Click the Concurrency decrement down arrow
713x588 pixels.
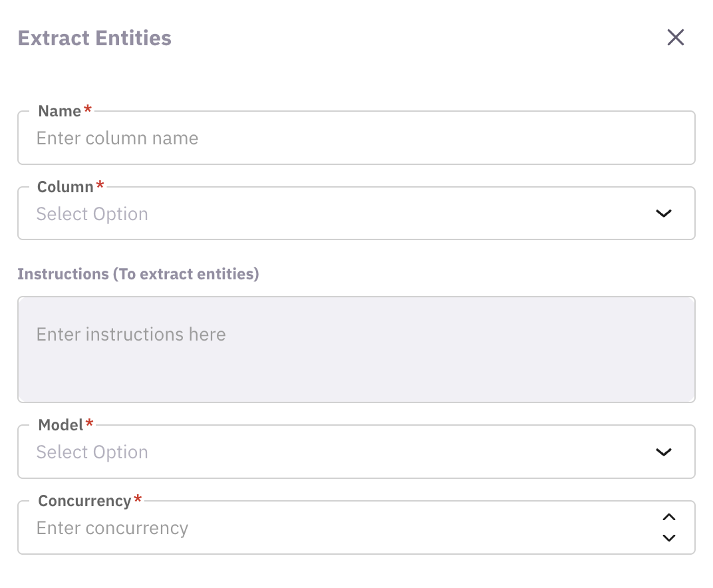pyautogui.click(x=669, y=538)
